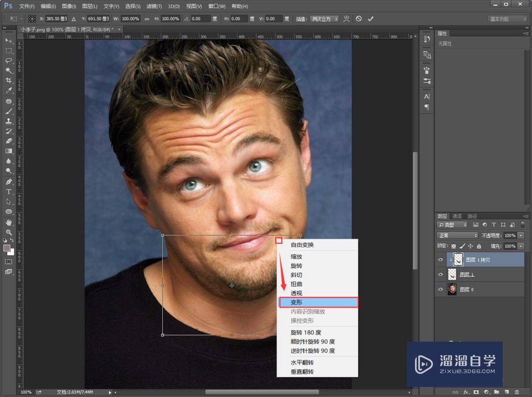Viewport: 532px width, 397px height.
Task: Open the 两次立方 interpolation dropdown
Action: (324, 19)
